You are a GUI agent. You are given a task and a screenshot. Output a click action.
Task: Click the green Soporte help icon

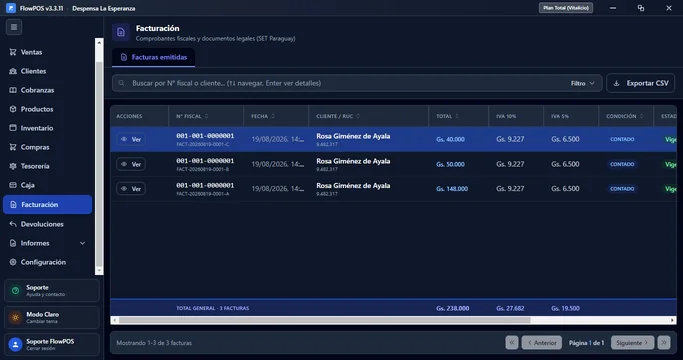15,291
